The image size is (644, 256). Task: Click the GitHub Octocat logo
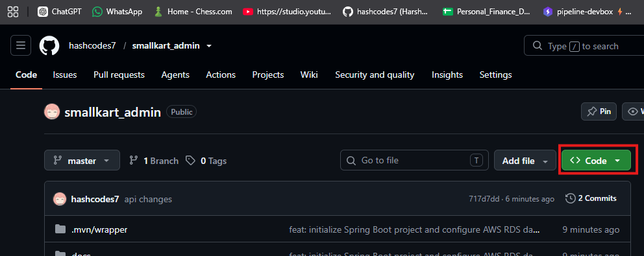49,45
